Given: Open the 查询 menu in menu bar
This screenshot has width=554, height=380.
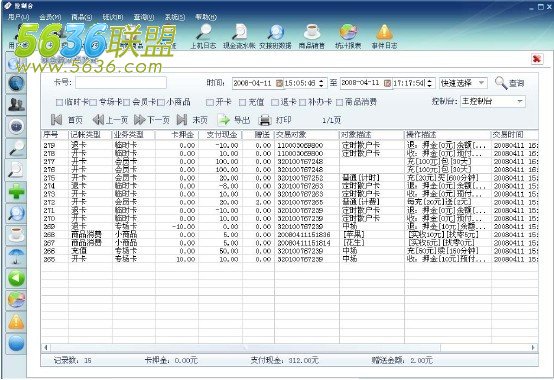Looking at the screenshot, I should point(144,17).
